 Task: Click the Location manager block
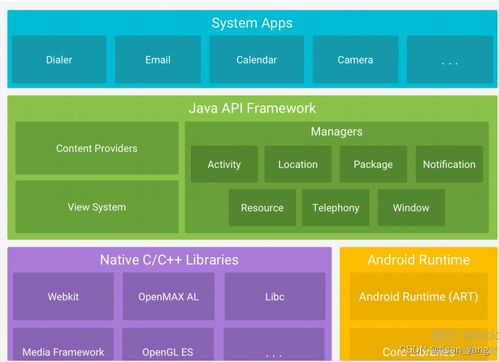click(x=298, y=164)
